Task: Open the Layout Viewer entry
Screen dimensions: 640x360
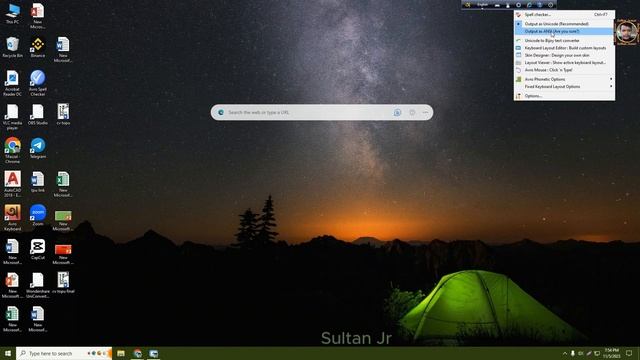Action: tap(564, 62)
